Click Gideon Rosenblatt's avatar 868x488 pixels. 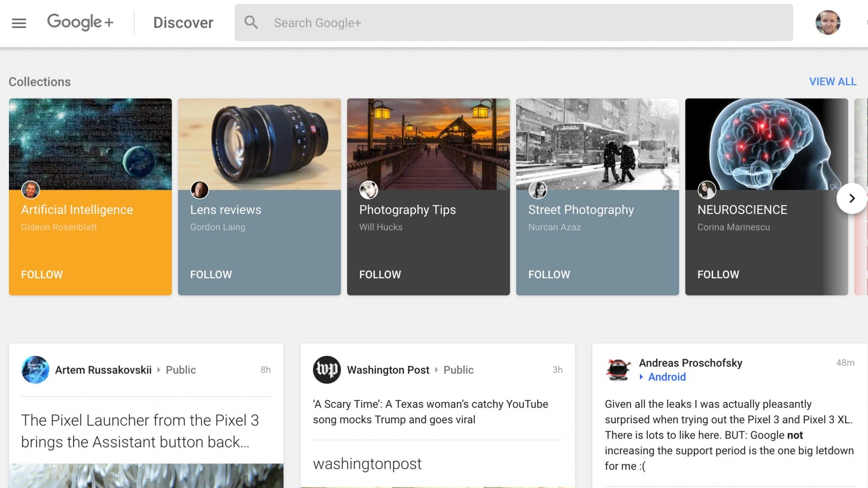tap(31, 190)
